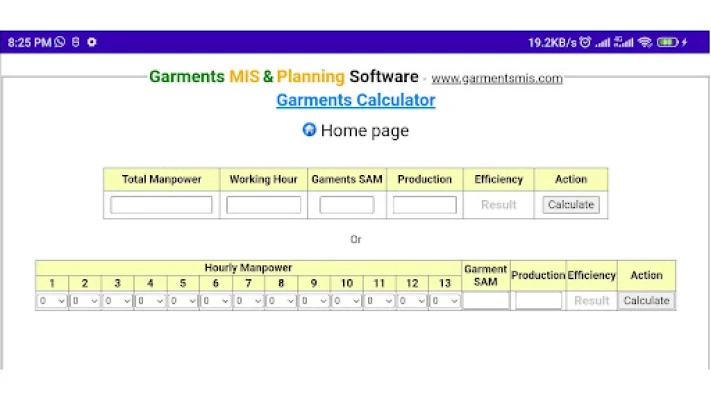Open the hour 4 manpower dropdown
Screen dimensions: 711x400
150,300
